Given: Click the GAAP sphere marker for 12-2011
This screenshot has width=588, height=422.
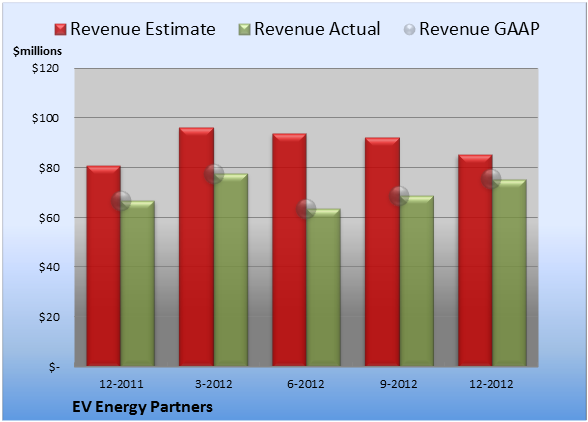Looking at the screenshot, I should click(121, 201).
